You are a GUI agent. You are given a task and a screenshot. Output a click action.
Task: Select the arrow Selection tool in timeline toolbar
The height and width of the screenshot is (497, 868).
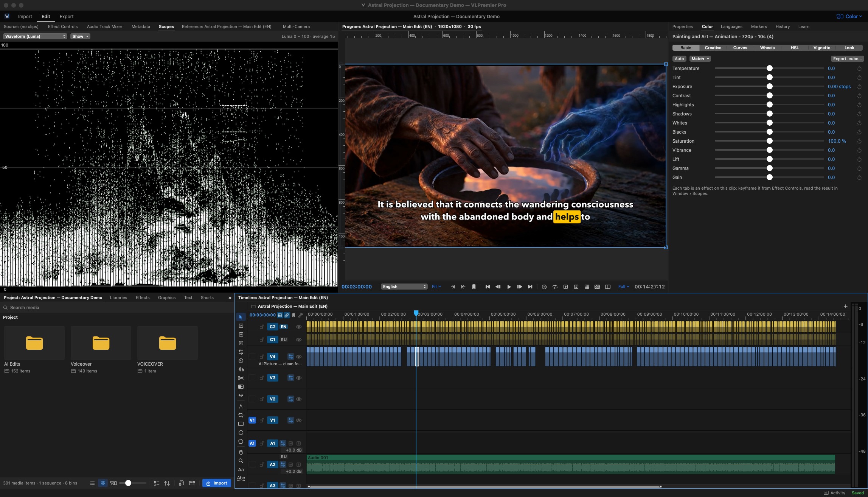coord(241,317)
